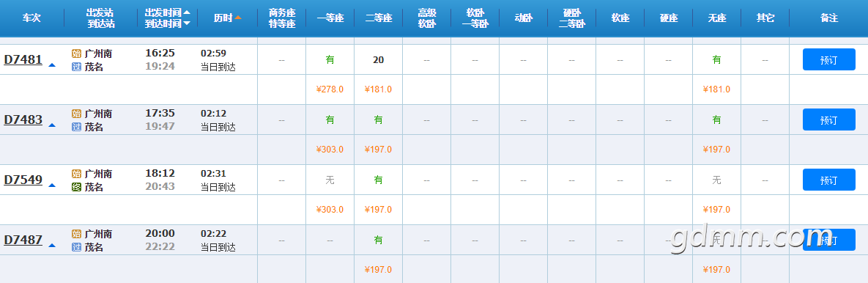Book train D7481 with the 预订 button
Image resolution: width=868 pixels, height=283 pixels.
828,59
